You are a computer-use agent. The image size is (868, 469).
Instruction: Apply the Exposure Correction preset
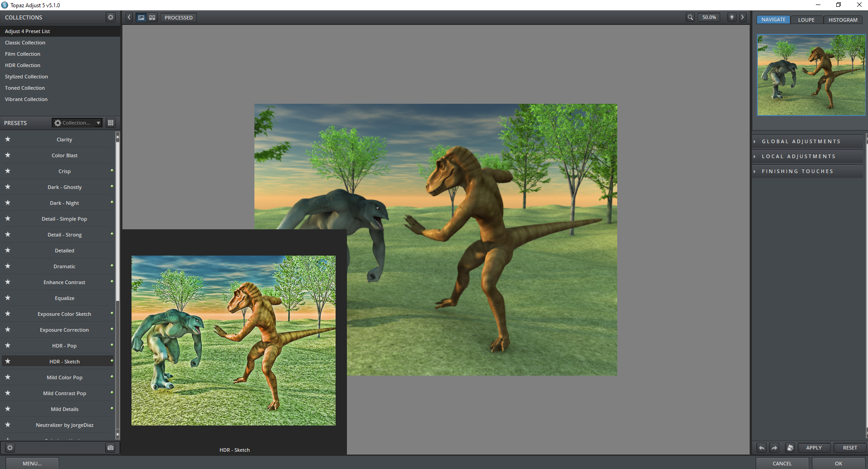coord(64,330)
